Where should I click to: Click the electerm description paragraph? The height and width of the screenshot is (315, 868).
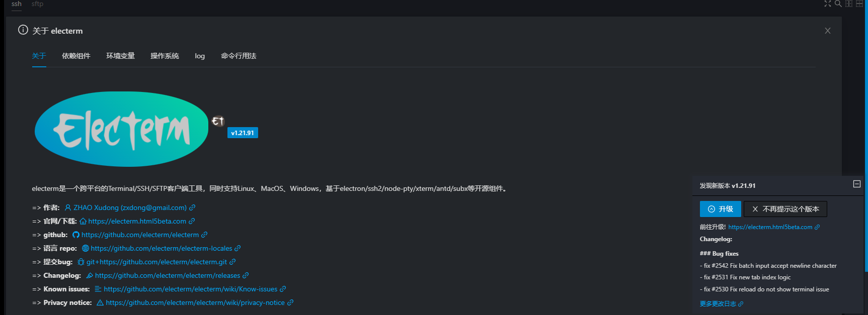pyautogui.click(x=270, y=188)
